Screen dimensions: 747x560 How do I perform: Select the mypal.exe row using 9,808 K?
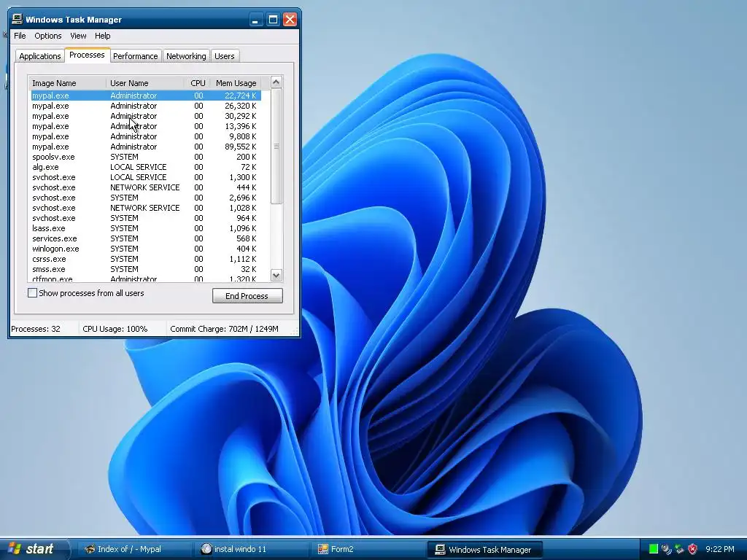[x=146, y=136]
